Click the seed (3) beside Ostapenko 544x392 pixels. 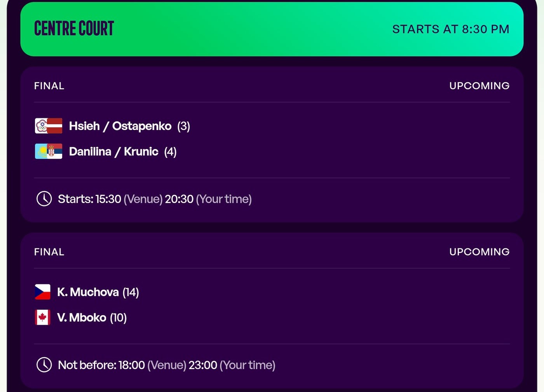coord(183,126)
